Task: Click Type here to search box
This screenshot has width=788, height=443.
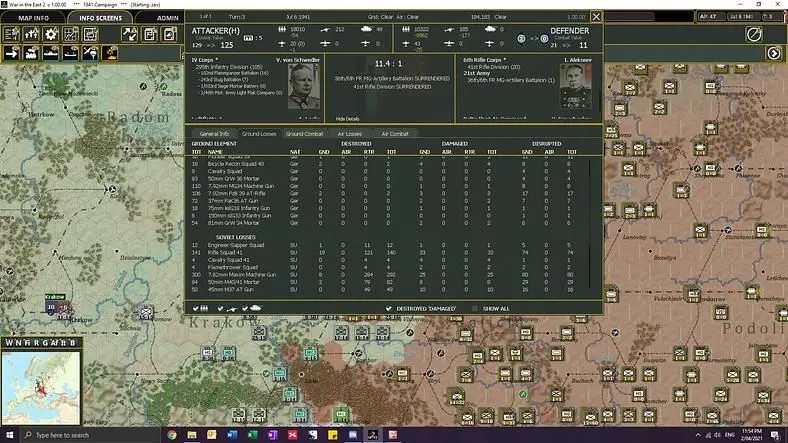Action: (x=89, y=435)
